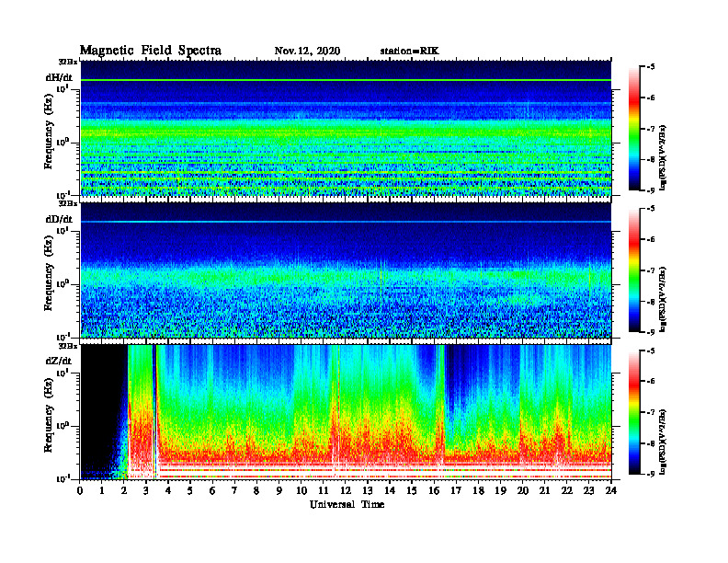Click hour "15" on Universal Time axis

(412, 491)
